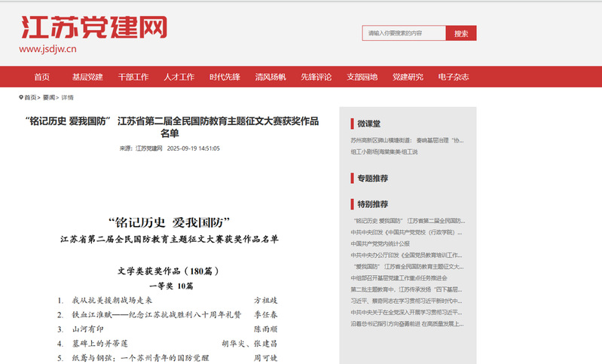Viewport: 602px width, 364px height.
Task: Click the breadcrumb location pin icon
Action: coord(21,97)
